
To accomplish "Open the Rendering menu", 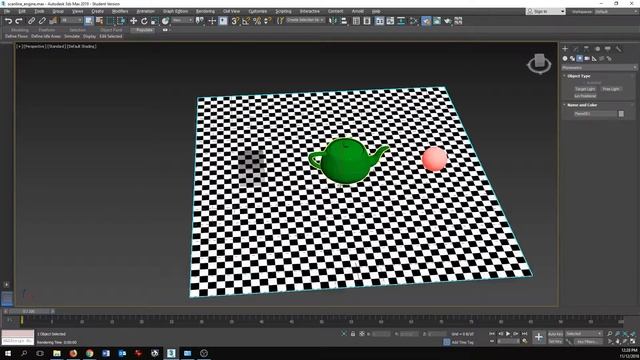I will pos(205,11).
